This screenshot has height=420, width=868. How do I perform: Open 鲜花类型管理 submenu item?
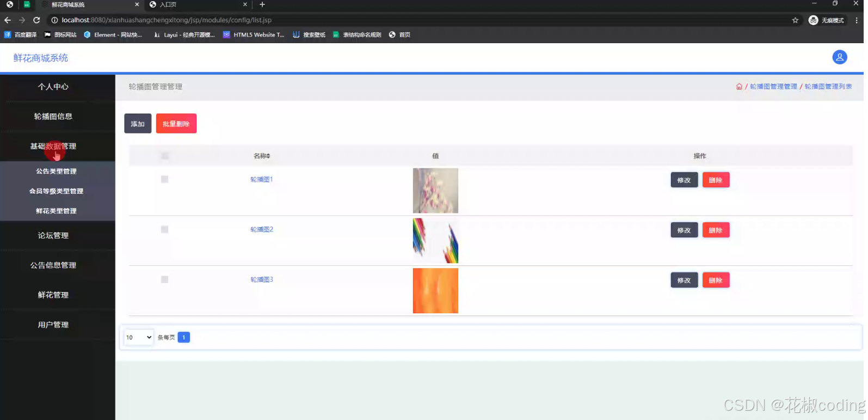coord(56,211)
